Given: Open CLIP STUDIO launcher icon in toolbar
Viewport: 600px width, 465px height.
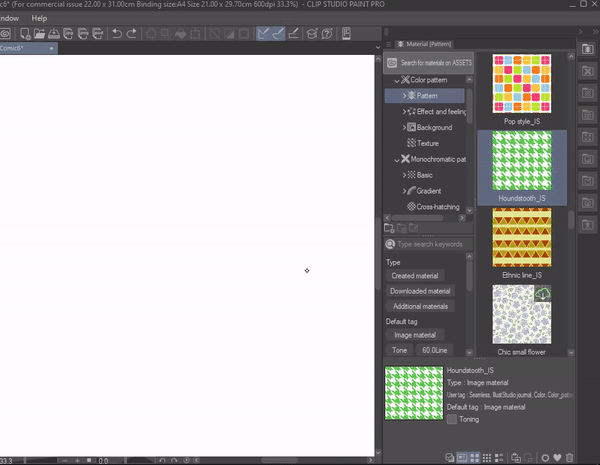Looking at the screenshot, I should click(x=5, y=34).
